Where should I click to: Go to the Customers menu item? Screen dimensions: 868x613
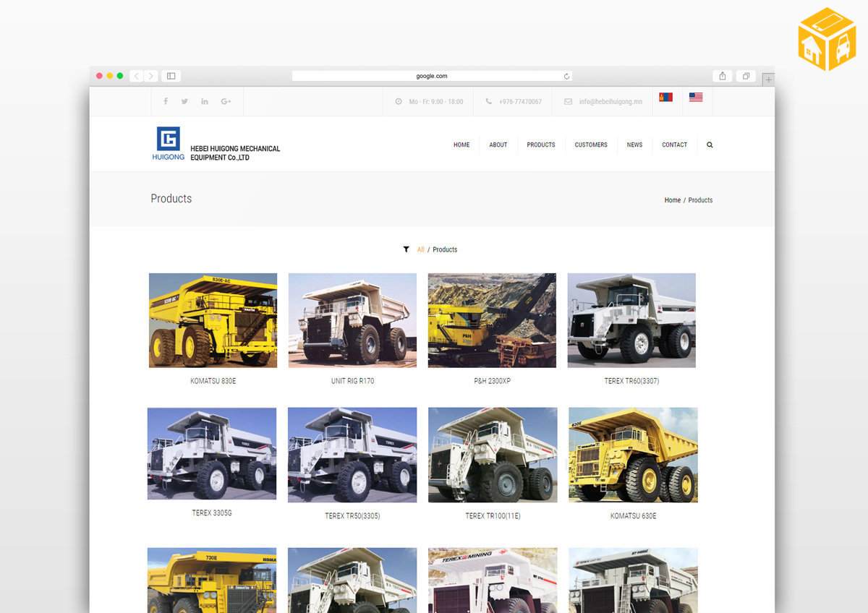(591, 145)
